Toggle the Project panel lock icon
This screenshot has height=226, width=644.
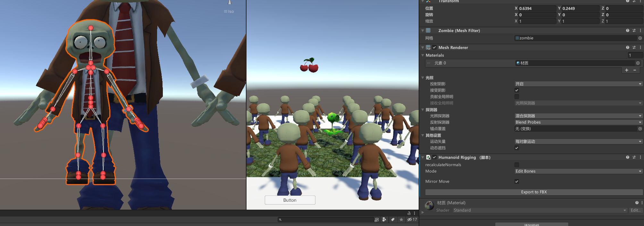409,213
